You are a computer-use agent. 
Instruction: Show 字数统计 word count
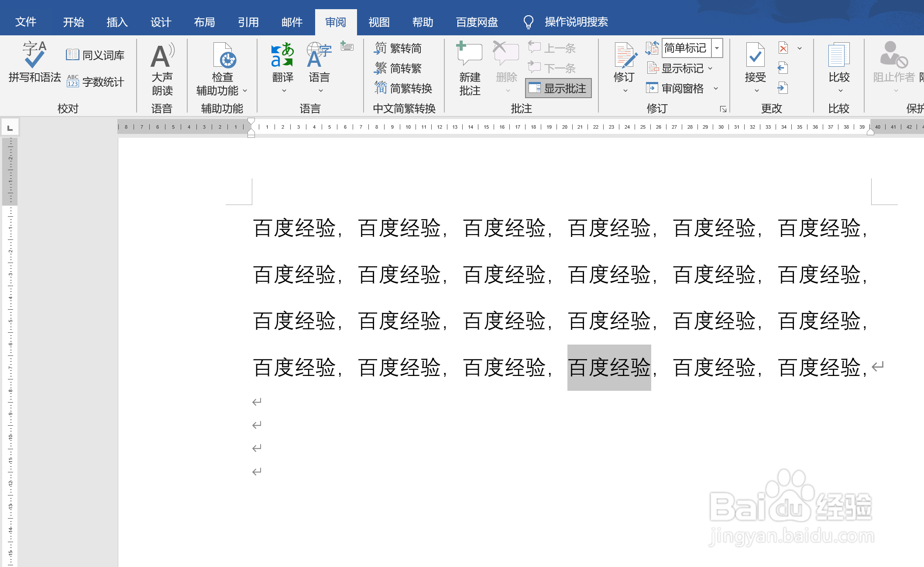point(95,82)
